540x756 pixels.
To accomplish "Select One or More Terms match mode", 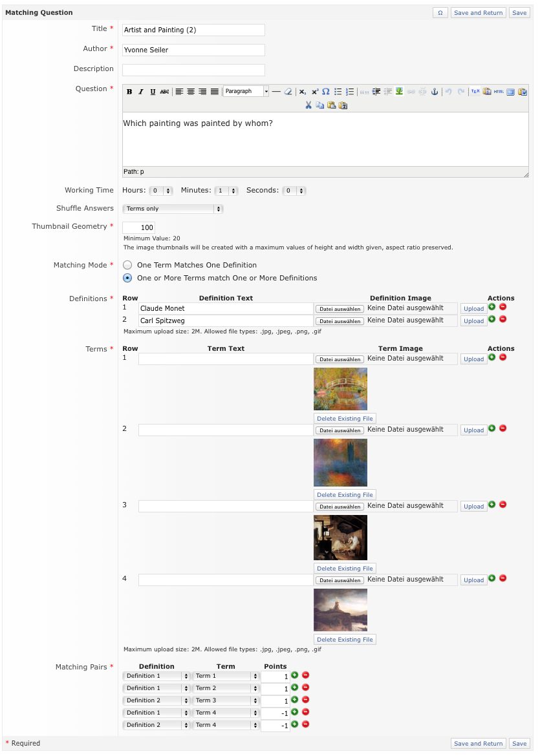I will 127,278.
